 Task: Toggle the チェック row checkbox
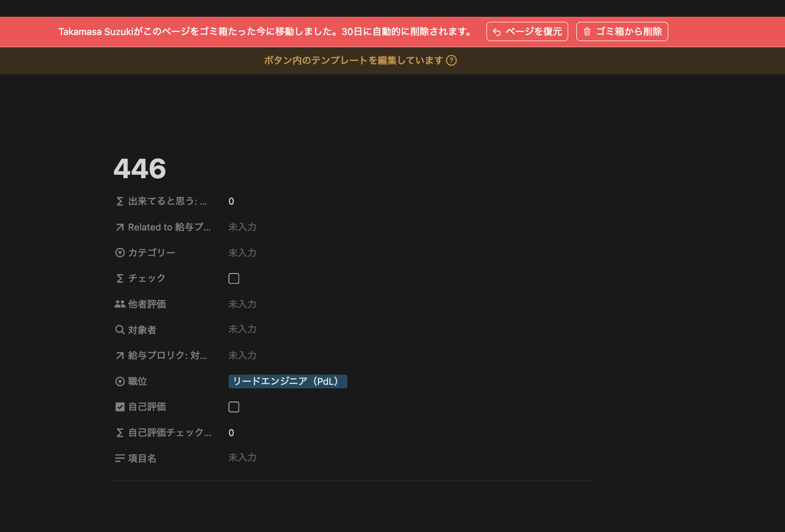234,278
